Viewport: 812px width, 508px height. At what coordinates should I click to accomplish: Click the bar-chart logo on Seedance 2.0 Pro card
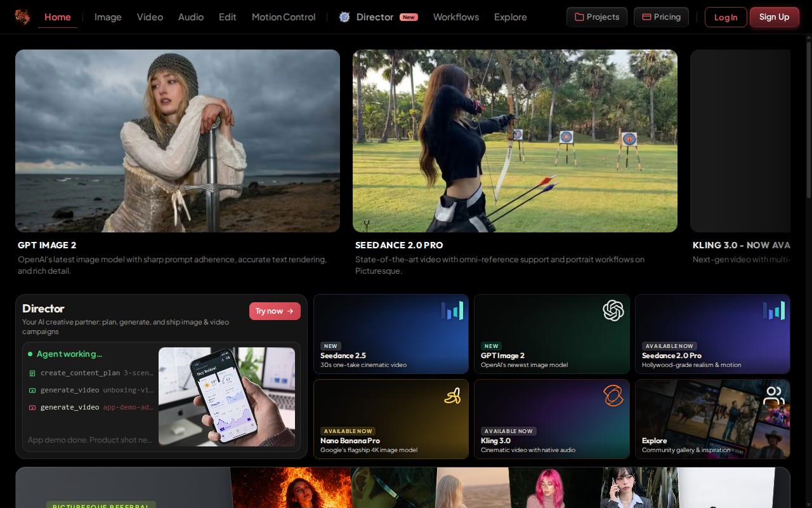click(774, 311)
